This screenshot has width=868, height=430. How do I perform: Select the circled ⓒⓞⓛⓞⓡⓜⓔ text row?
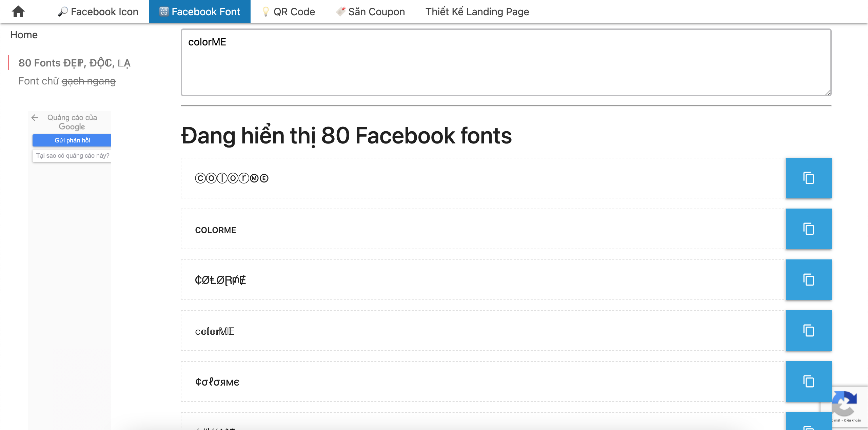[483, 178]
